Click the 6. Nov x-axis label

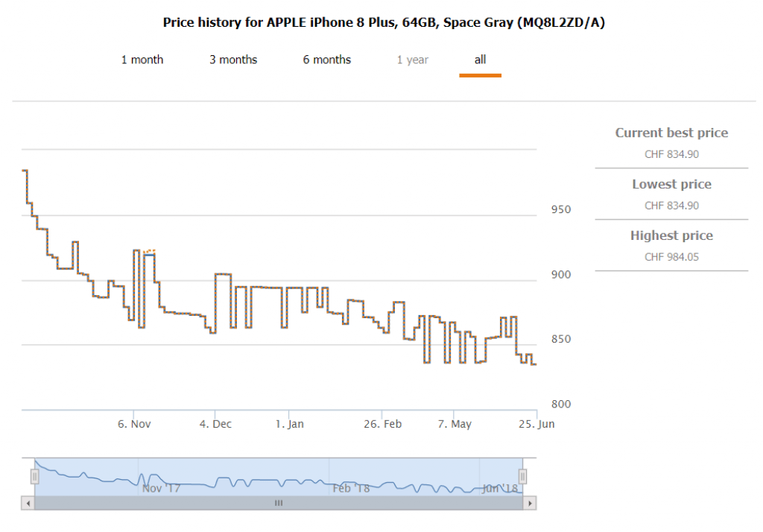pos(134,424)
